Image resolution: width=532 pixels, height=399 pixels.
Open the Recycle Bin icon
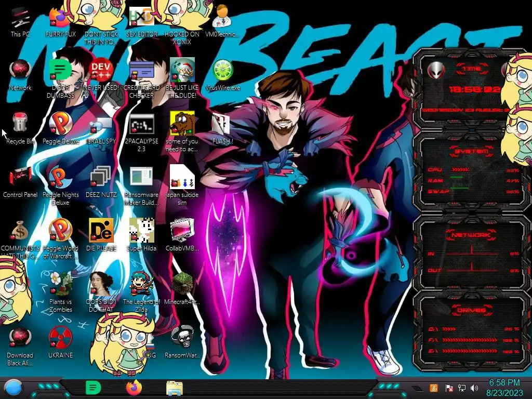(x=20, y=126)
